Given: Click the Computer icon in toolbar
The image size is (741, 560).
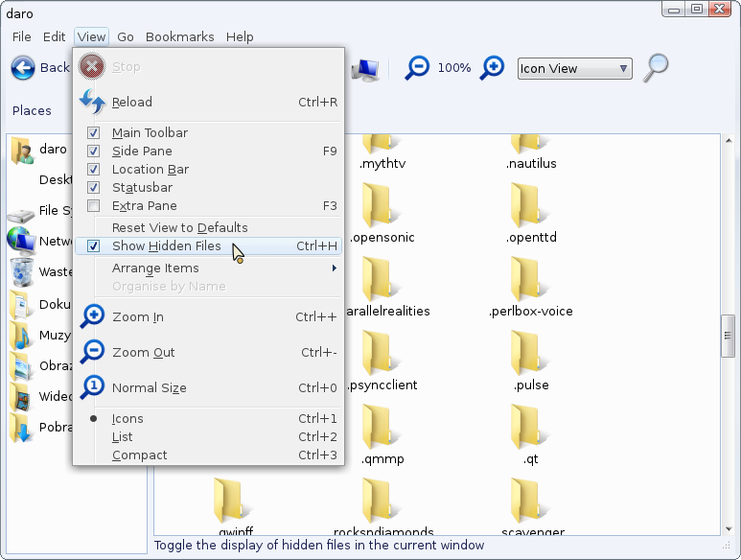Looking at the screenshot, I should tap(365, 70).
